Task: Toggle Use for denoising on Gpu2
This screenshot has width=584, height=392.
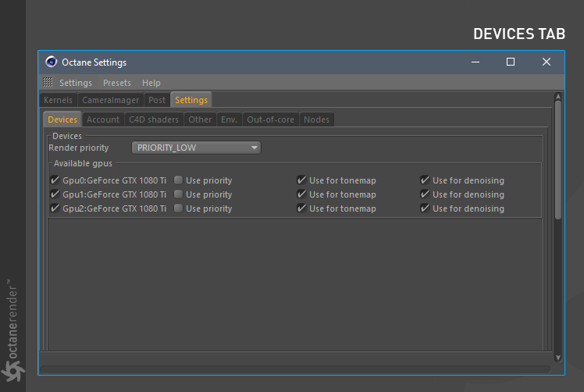Action: 425,208
